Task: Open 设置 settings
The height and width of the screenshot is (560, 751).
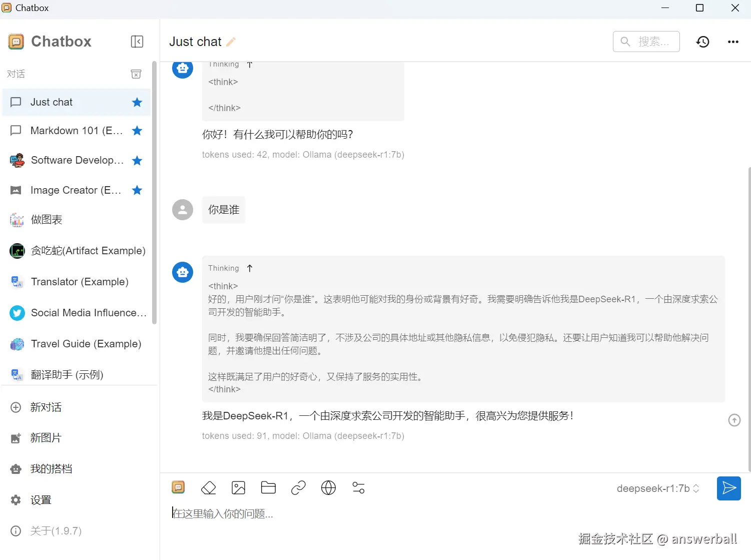Action: point(80,500)
